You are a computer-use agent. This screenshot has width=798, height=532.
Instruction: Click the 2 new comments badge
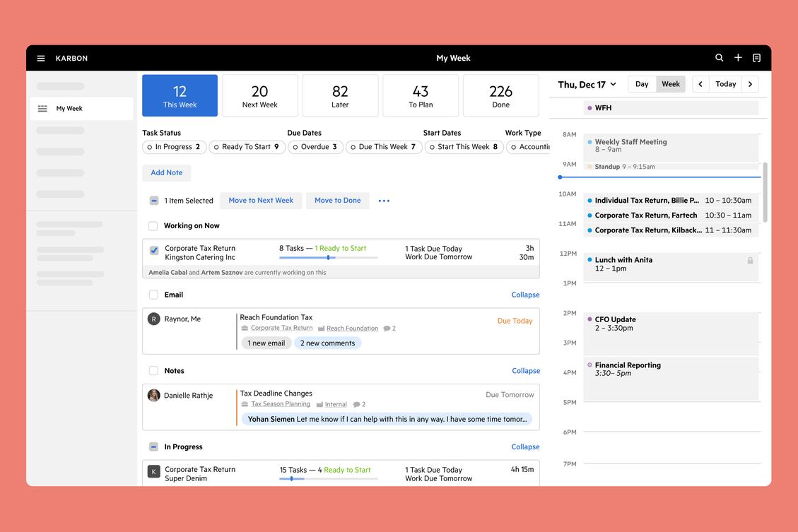tap(327, 343)
